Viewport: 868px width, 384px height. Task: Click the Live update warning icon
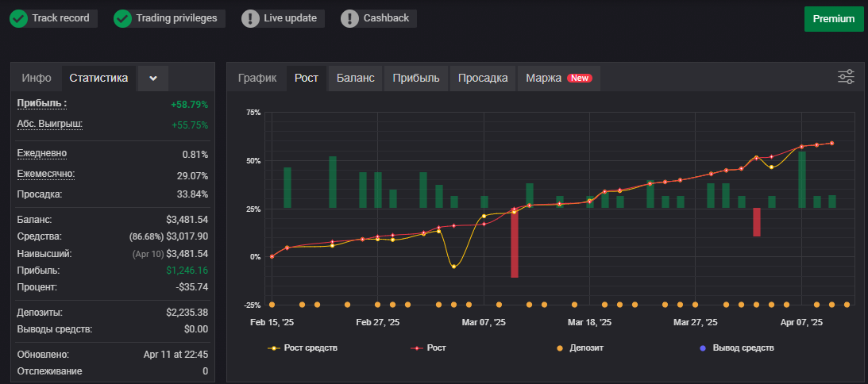pos(251,18)
